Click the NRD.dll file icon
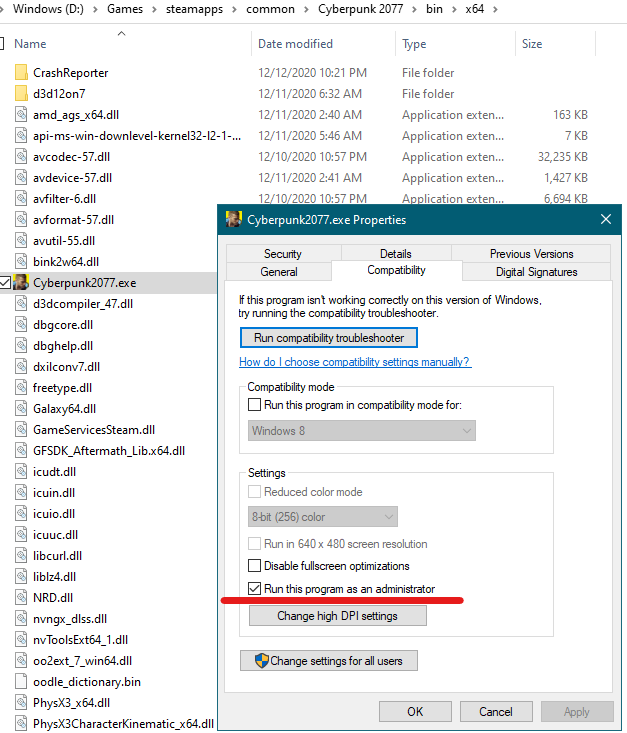 pyautogui.click(x=21, y=597)
